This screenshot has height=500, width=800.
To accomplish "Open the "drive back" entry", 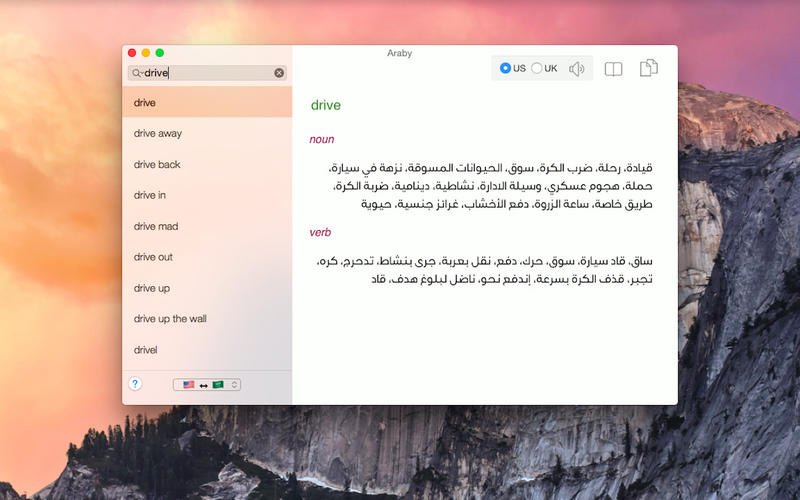I will click(x=157, y=164).
